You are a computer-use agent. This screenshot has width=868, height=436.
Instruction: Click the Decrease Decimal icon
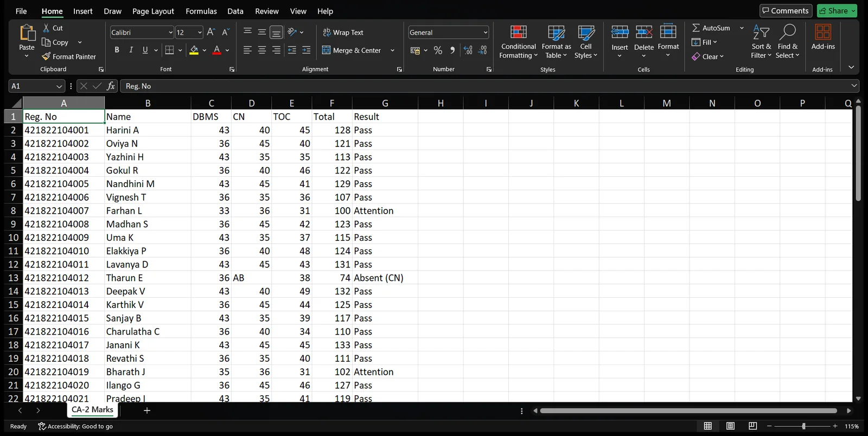(x=482, y=50)
